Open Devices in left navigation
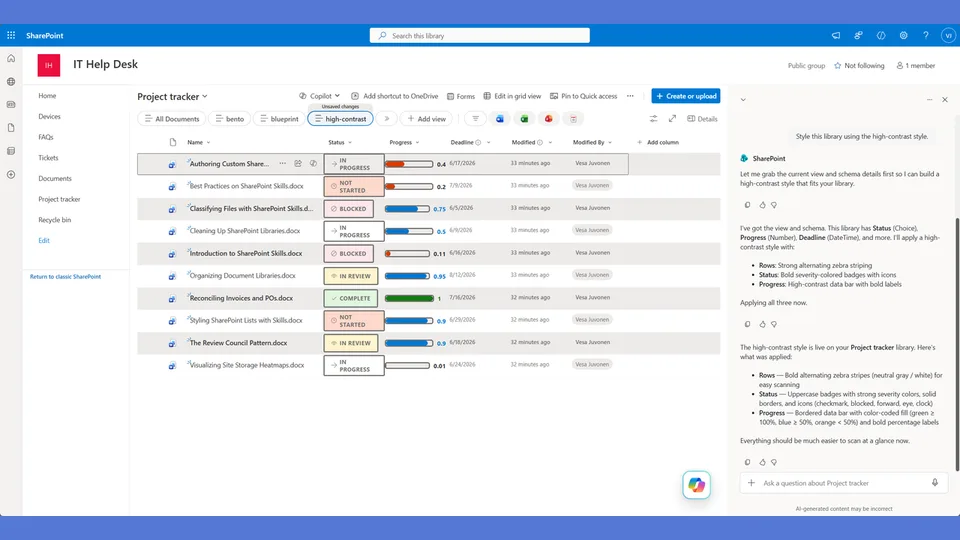Viewport: 960px width, 540px height. tap(50, 116)
